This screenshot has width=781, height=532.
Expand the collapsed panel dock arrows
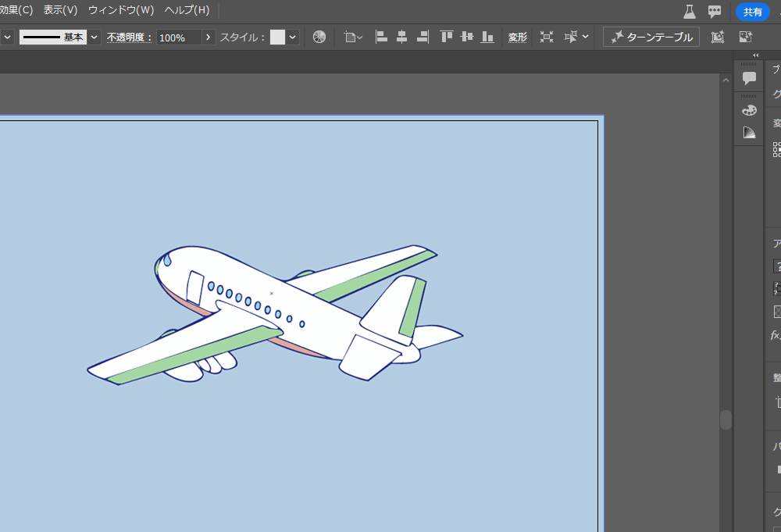(755, 55)
